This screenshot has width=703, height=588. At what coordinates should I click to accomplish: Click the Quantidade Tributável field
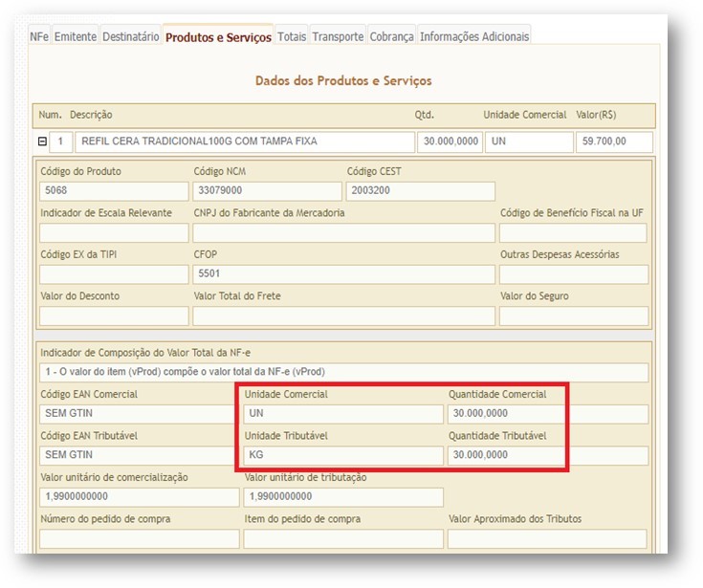[548, 455]
